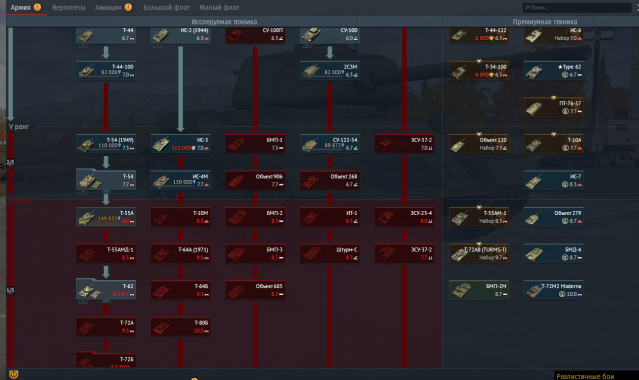Select the premium Объект 279 tank icon
This screenshot has height=380, width=639.
[x=553, y=217]
